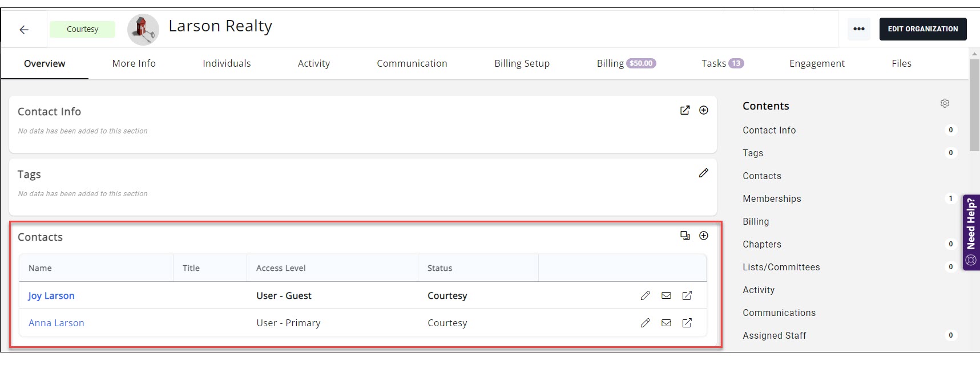The image size is (980, 365).
Task: Jump to Memberships in Contents list
Action: pos(772,198)
